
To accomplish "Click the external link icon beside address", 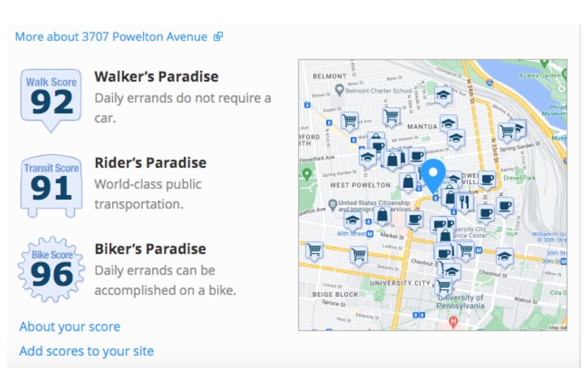I will (x=218, y=37).
